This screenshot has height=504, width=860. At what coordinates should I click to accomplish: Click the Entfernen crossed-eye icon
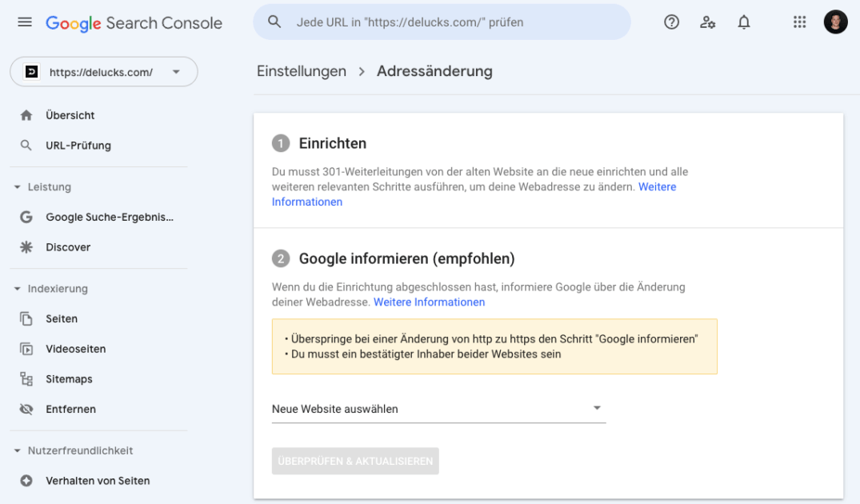coord(26,410)
